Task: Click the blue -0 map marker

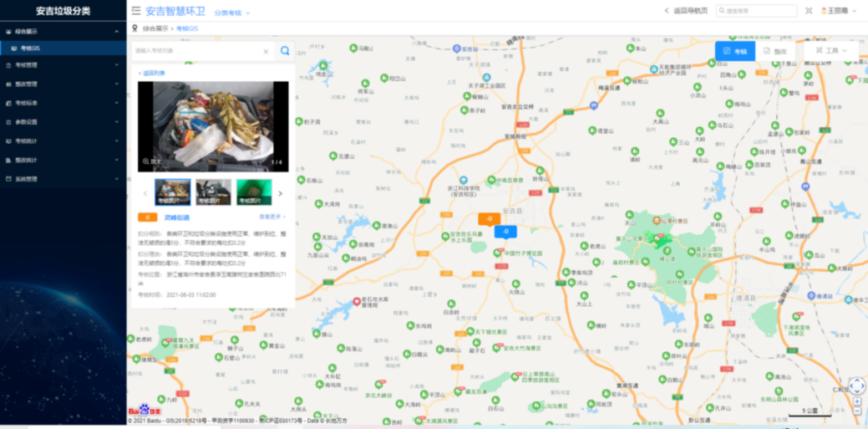Action: tap(505, 232)
